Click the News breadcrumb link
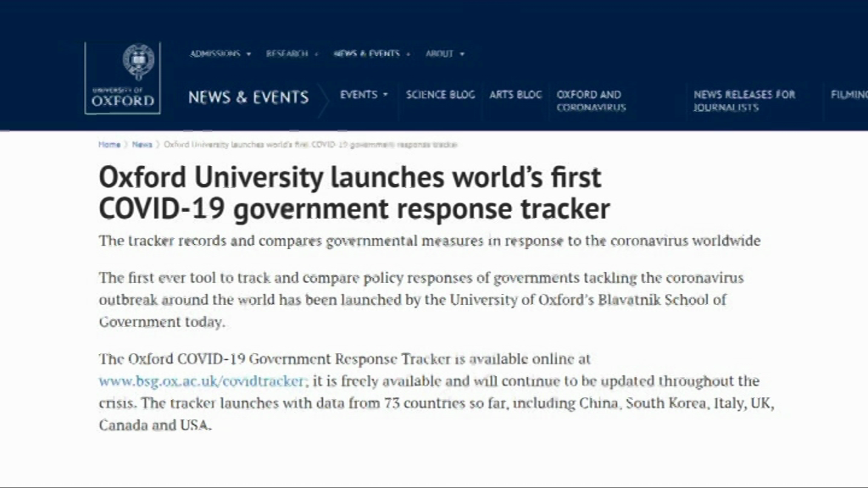The image size is (868, 488). coord(142,145)
